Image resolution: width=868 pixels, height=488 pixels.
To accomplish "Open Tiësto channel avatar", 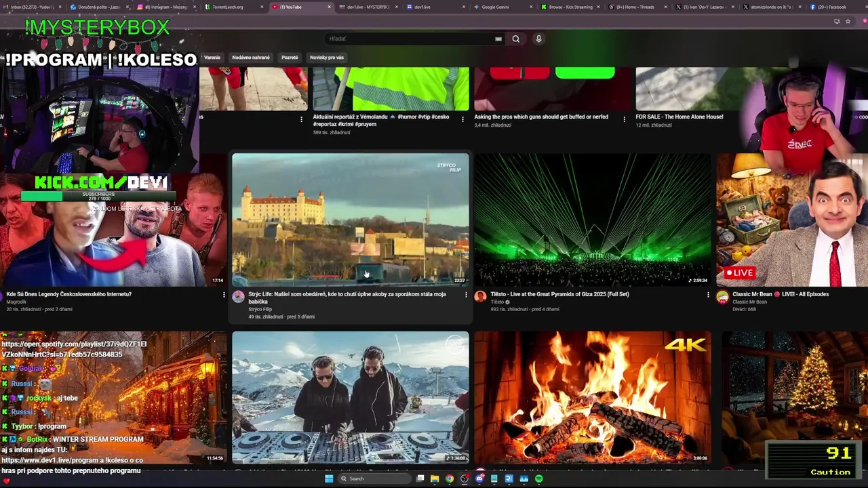I will click(x=480, y=297).
